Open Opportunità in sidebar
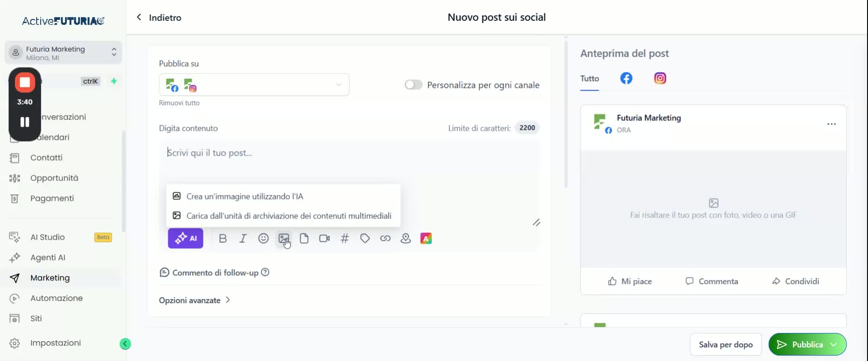 pyautogui.click(x=54, y=178)
